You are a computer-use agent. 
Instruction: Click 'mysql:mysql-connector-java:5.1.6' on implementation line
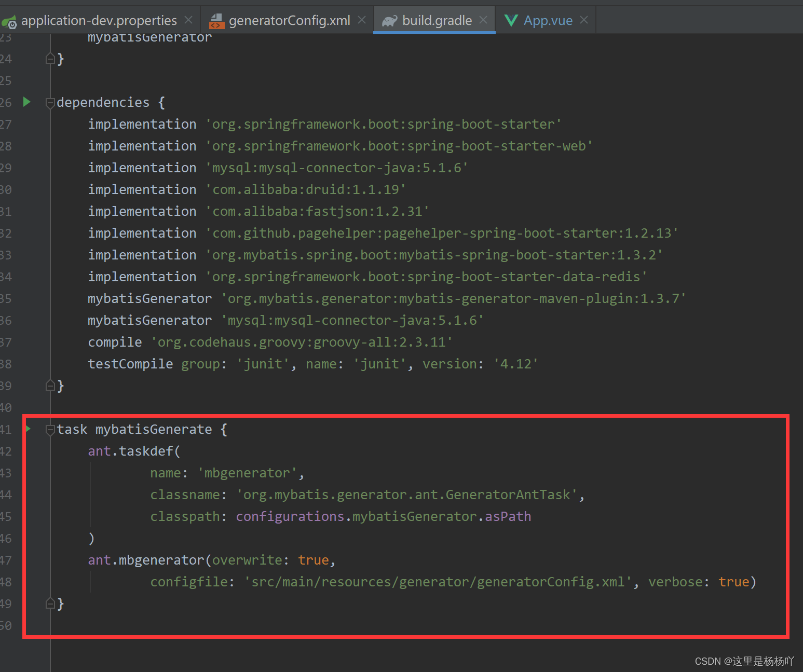tap(337, 168)
